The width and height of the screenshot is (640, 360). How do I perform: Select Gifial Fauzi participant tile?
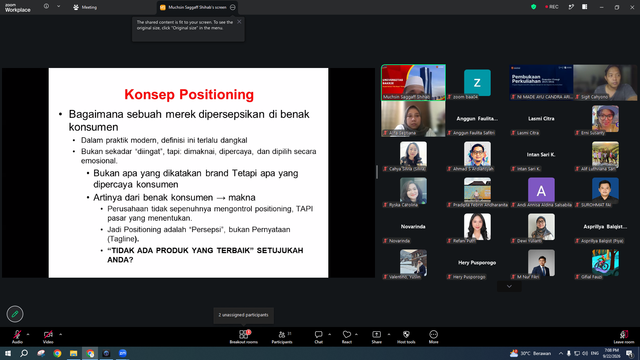tap(605, 263)
